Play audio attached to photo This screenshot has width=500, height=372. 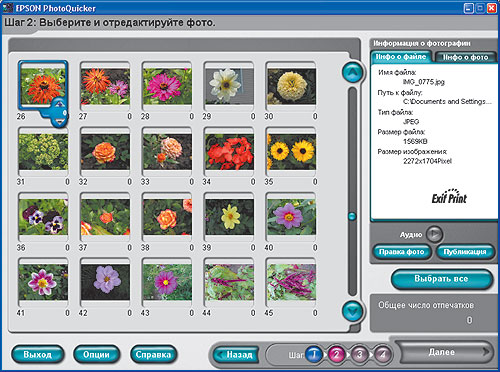434,234
